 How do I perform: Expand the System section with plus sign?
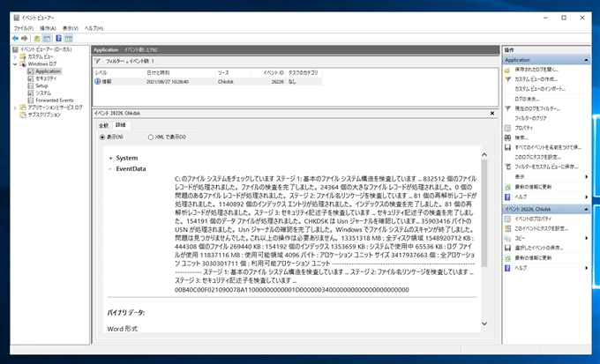110,158
